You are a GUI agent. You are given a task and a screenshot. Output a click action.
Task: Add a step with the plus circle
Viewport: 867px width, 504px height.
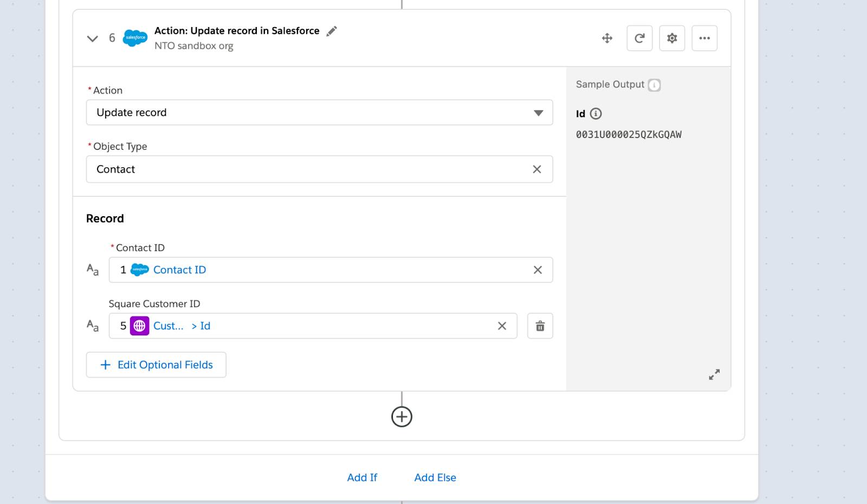tap(402, 417)
